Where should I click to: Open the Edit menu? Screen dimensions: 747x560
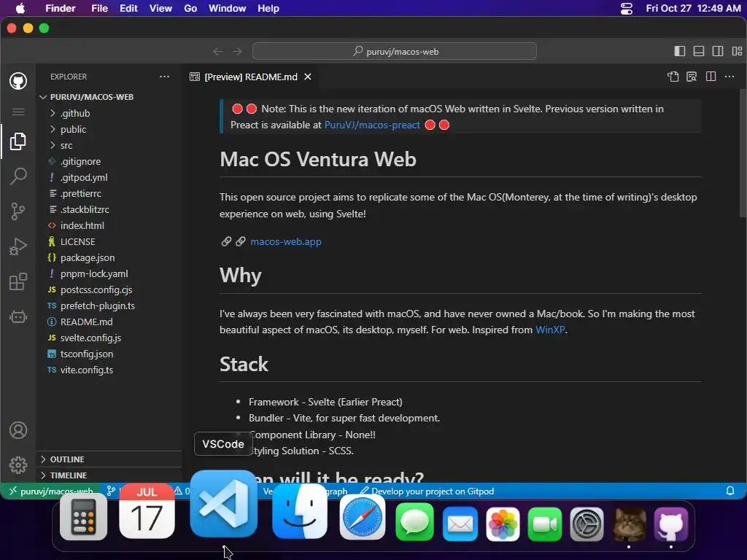click(128, 8)
